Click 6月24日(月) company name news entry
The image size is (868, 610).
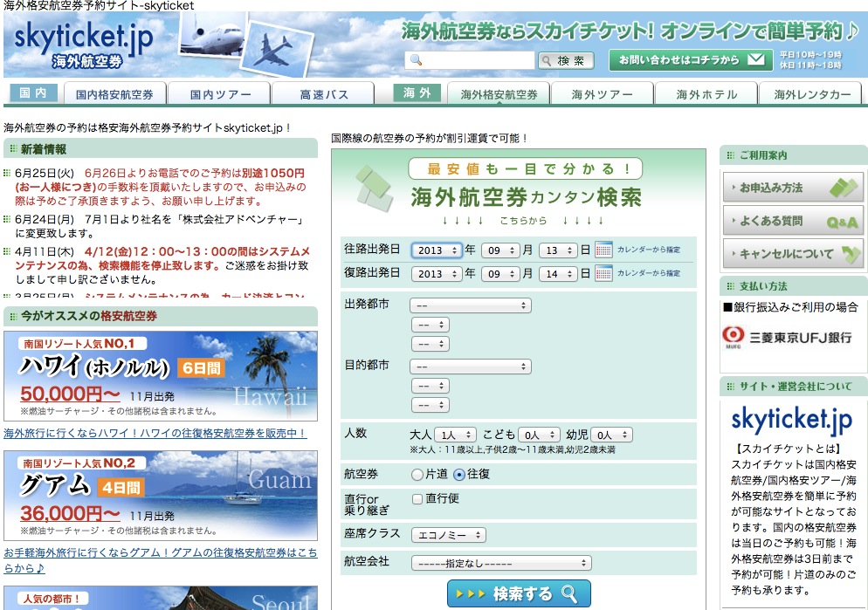pyautogui.click(x=161, y=226)
